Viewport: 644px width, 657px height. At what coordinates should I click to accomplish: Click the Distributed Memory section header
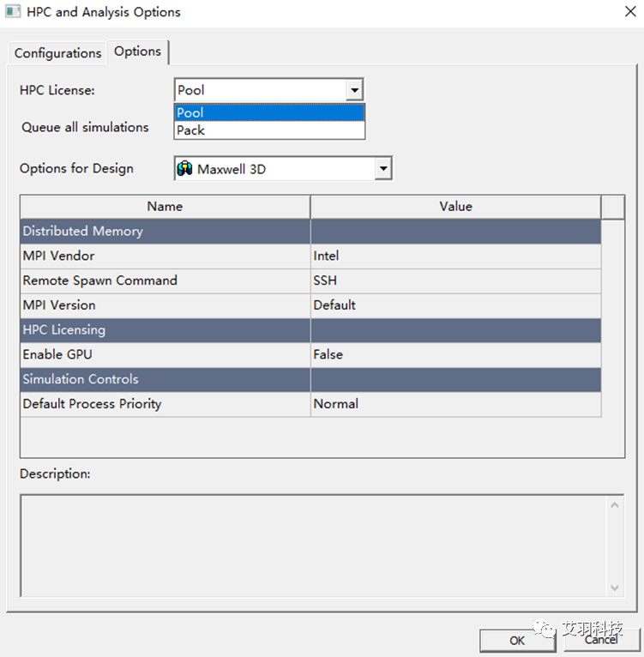[310, 232]
